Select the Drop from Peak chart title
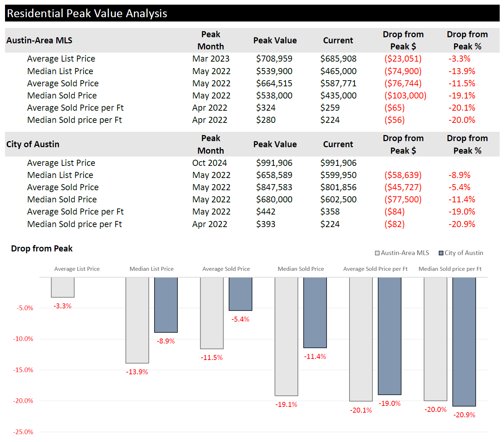This screenshot has height=442, width=504. tap(42, 249)
